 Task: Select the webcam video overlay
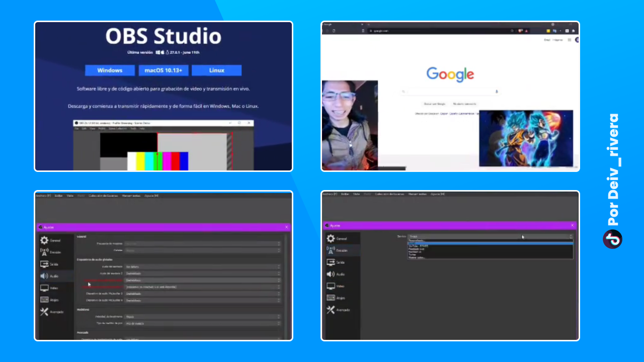(x=350, y=125)
